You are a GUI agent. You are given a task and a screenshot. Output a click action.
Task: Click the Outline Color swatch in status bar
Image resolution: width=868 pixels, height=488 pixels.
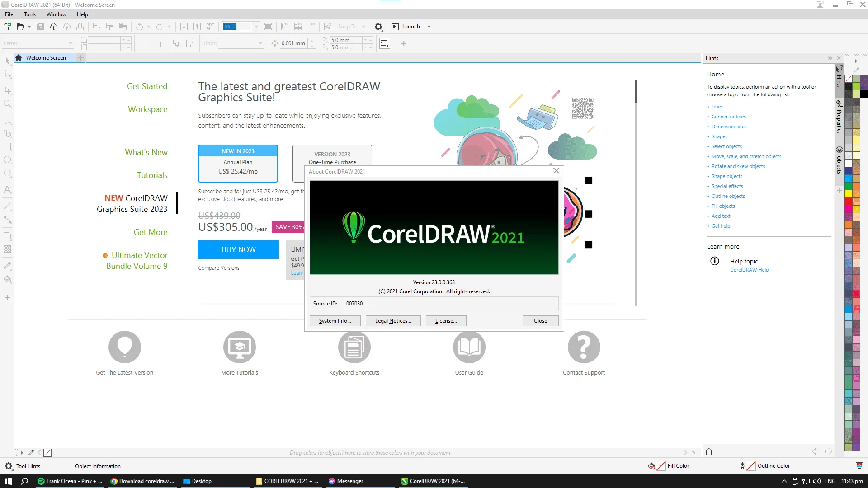(751, 466)
